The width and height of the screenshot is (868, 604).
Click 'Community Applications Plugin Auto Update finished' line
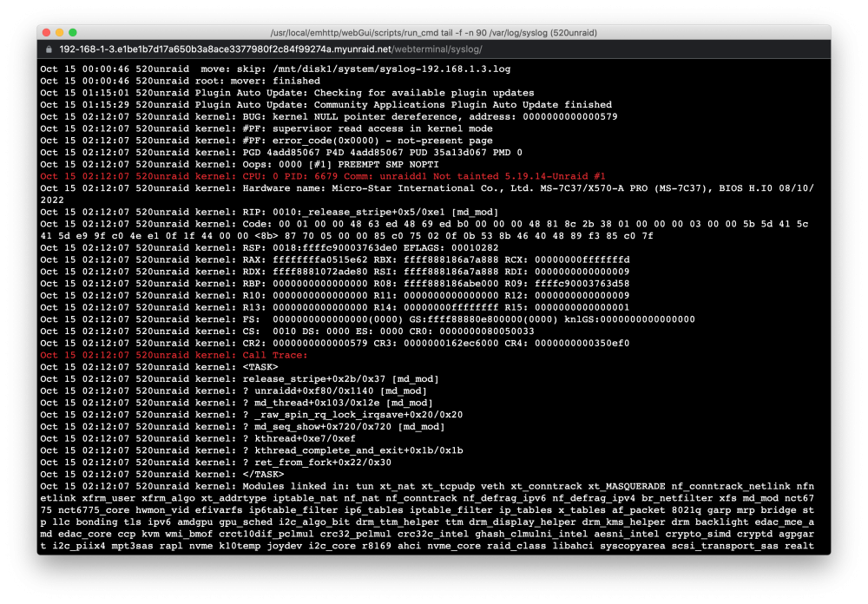point(326,105)
